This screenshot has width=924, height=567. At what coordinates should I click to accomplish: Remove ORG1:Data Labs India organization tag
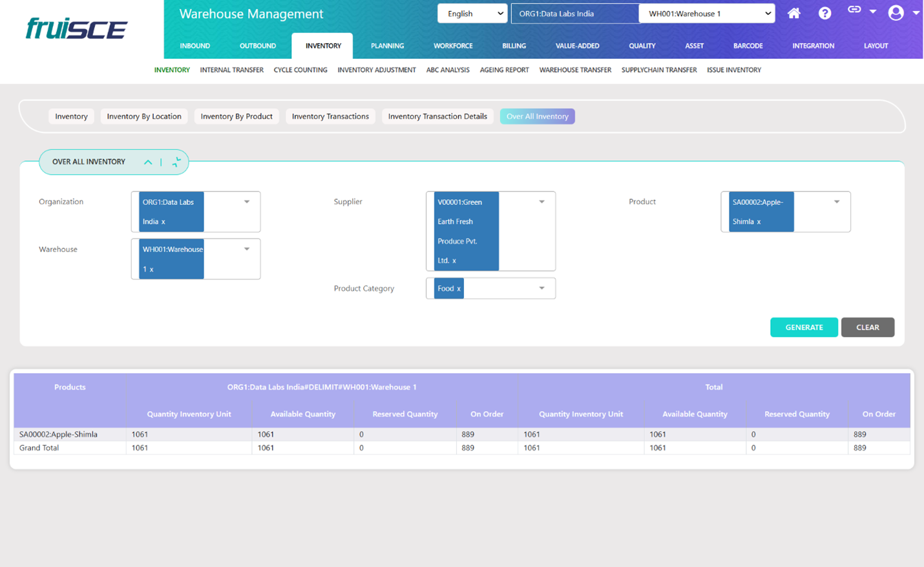click(163, 222)
